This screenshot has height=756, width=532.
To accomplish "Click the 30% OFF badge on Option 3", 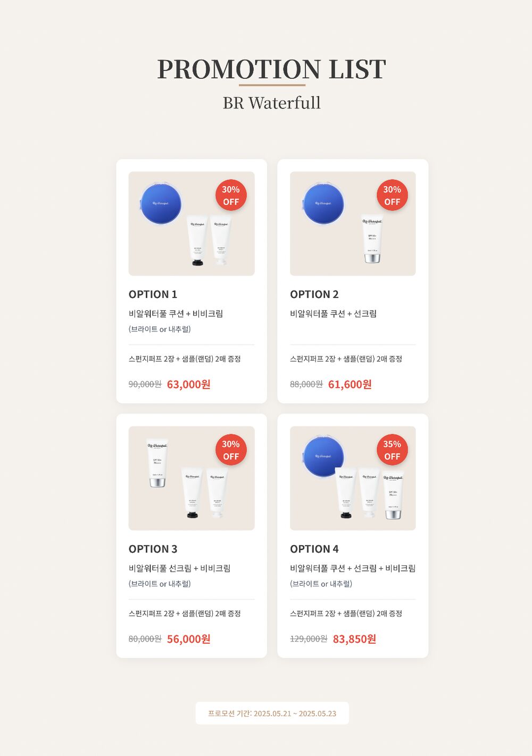I will click(231, 450).
